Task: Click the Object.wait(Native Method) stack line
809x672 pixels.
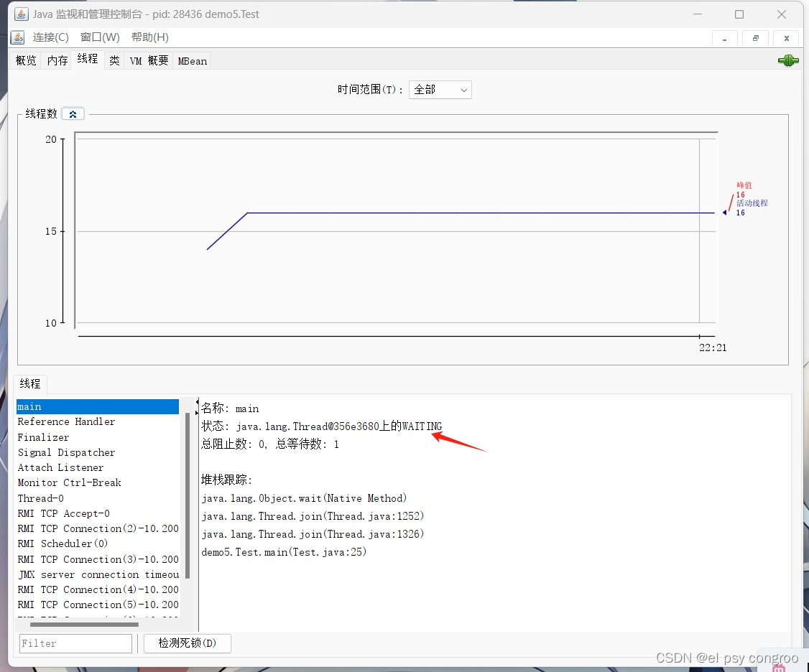Action: point(304,498)
